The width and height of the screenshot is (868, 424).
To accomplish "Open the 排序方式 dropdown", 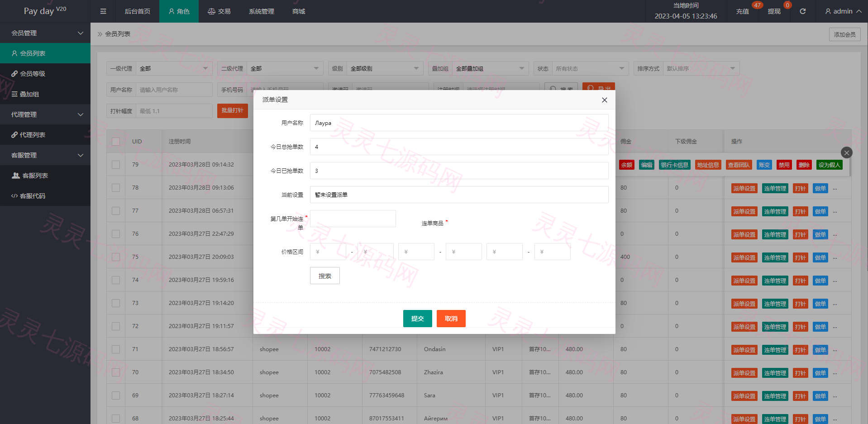I will tap(701, 69).
